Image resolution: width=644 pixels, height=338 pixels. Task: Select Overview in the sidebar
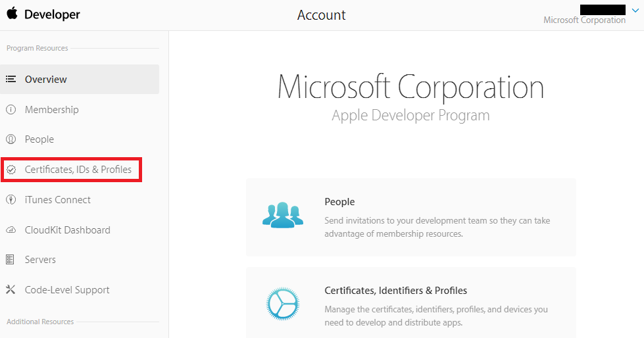(80, 80)
